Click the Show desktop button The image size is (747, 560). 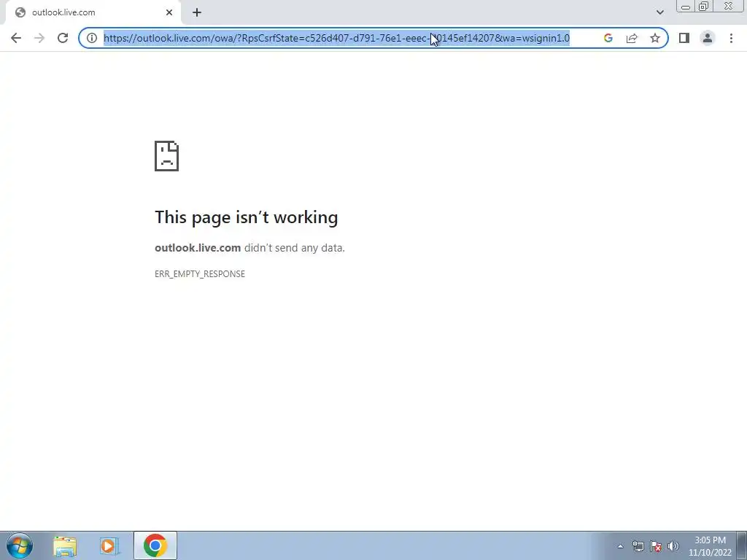point(742,545)
